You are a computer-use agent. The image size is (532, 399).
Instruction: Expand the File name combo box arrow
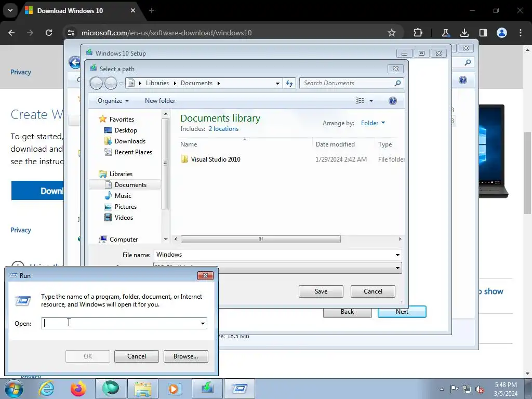coord(397,255)
